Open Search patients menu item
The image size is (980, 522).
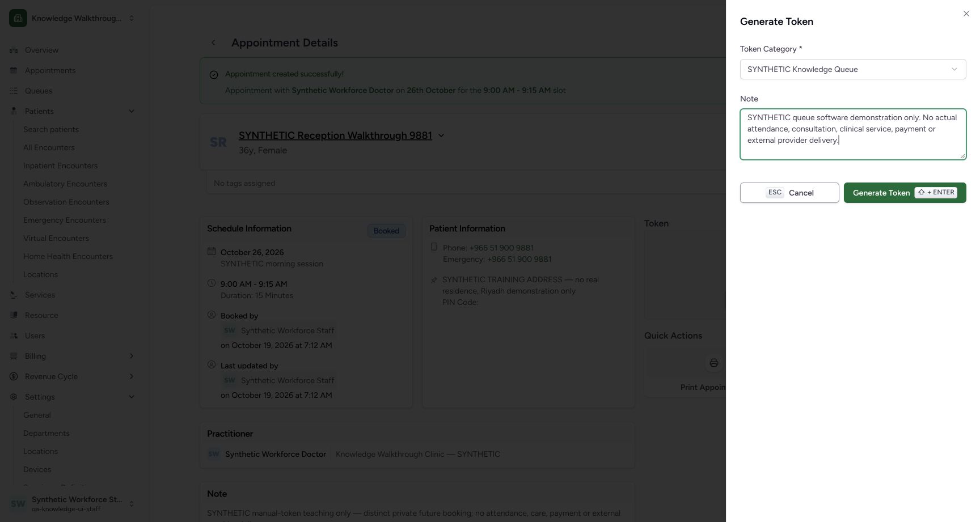[51, 129]
